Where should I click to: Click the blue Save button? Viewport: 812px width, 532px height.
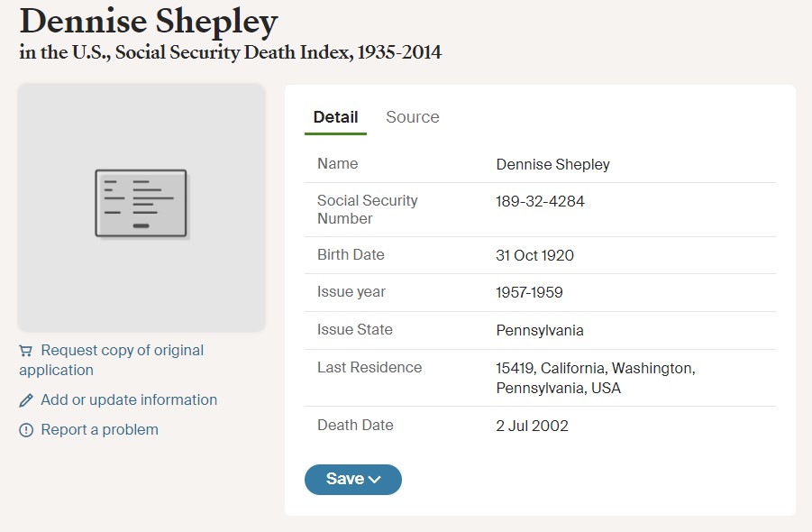point(353,479)
